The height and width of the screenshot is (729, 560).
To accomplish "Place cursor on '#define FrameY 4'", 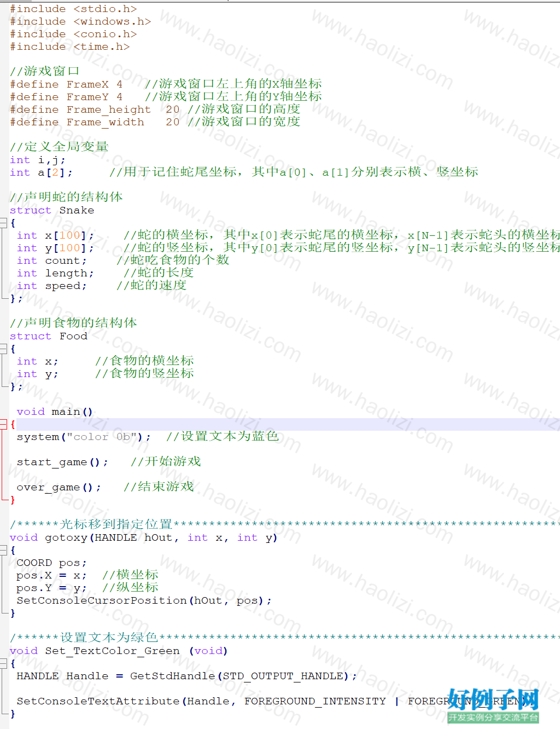I will coord(66,97).
